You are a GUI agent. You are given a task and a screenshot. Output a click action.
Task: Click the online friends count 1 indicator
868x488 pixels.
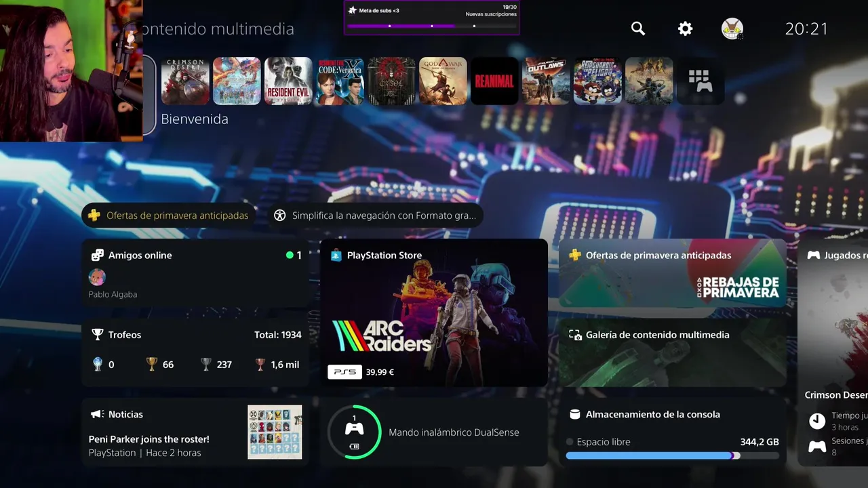tap(294, 256)
